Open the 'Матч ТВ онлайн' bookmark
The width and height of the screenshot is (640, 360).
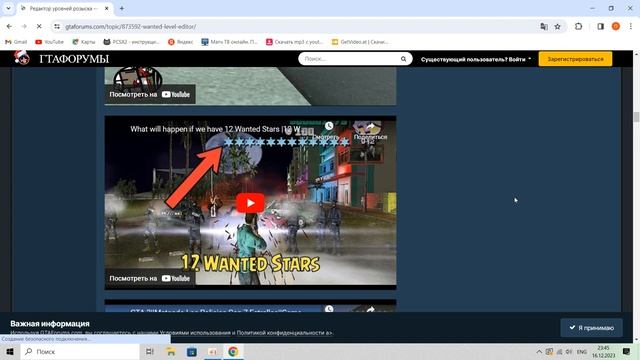pos(229,42)
